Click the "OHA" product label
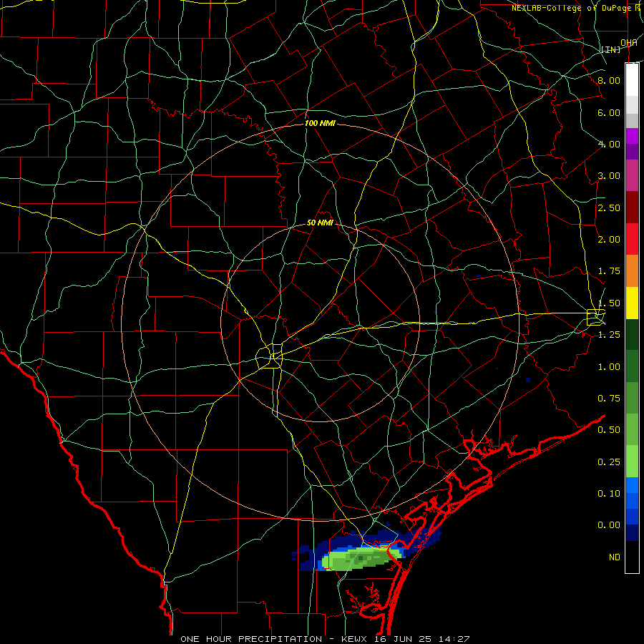This screenshot has height=644, width=644. tap(629, 43)
